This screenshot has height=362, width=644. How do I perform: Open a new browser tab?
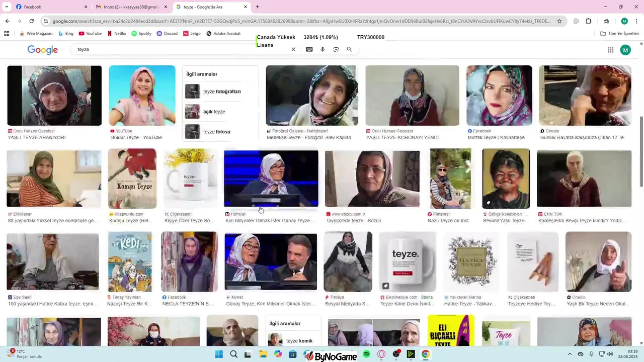[x=258, y=7]
